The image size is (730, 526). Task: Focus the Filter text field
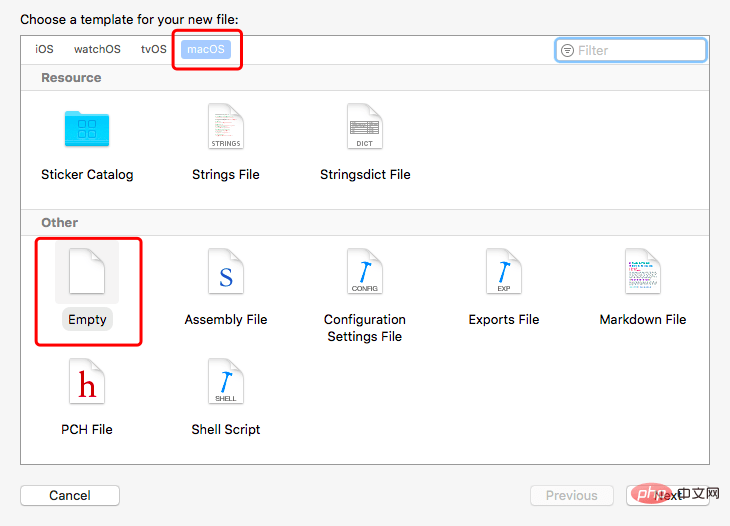[631, 50]
